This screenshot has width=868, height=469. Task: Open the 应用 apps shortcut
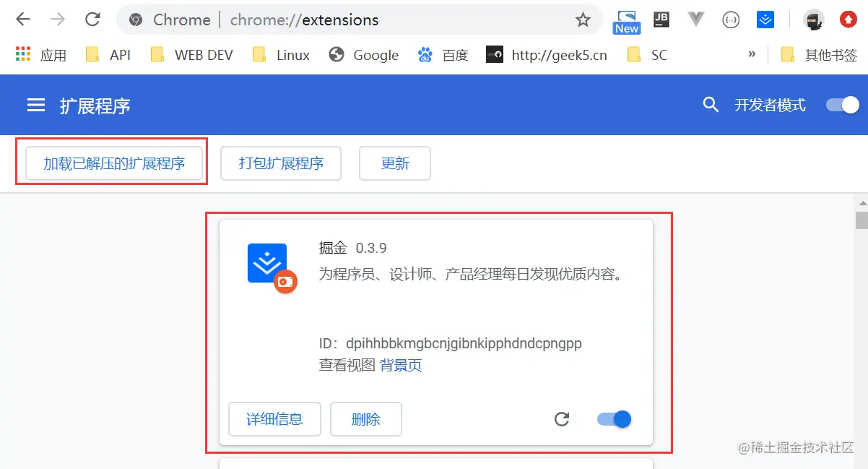pyautogui.click(x=40, y=55)
